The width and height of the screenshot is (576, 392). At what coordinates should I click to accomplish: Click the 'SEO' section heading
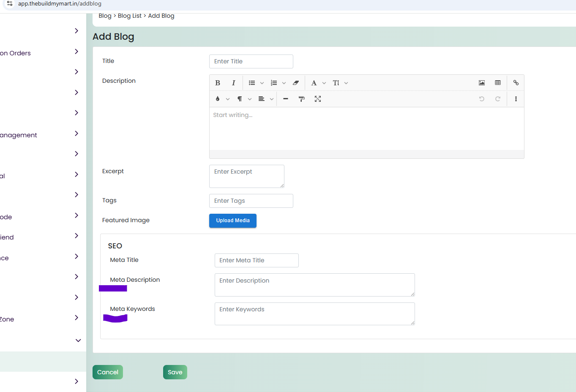click(x=115, y=246)
